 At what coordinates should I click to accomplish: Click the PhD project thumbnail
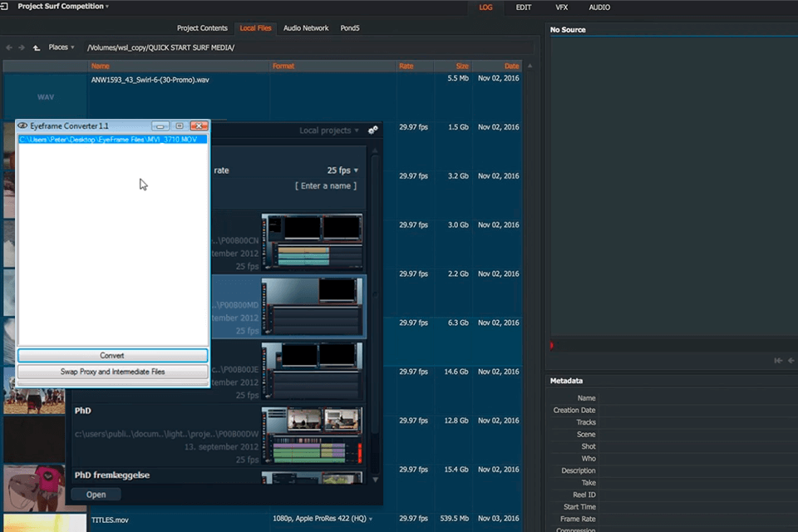coord(312,435)
